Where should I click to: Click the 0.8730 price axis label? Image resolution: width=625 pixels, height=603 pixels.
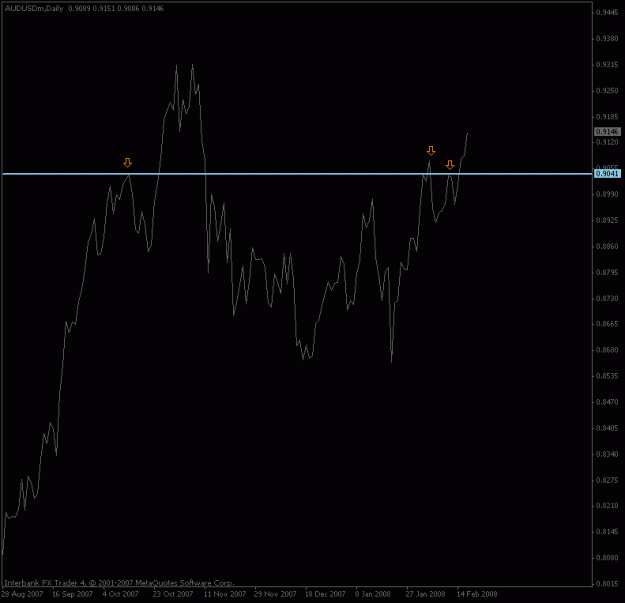607,298
